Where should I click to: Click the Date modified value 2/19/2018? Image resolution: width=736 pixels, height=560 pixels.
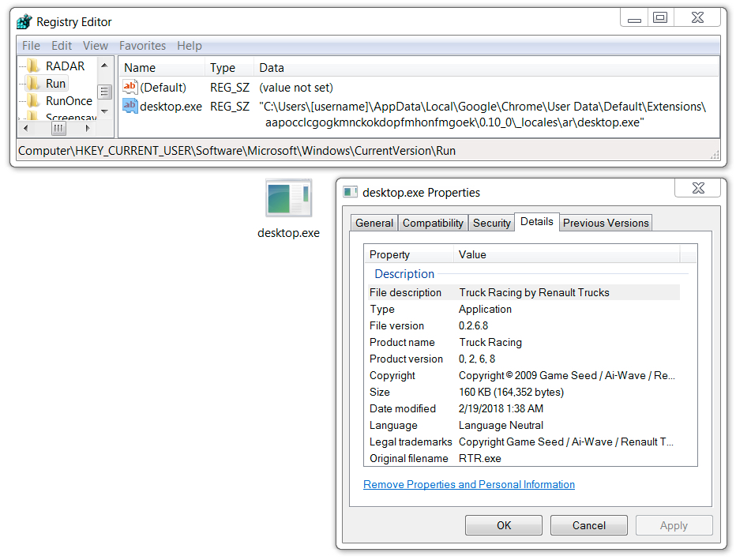[501, 409]
